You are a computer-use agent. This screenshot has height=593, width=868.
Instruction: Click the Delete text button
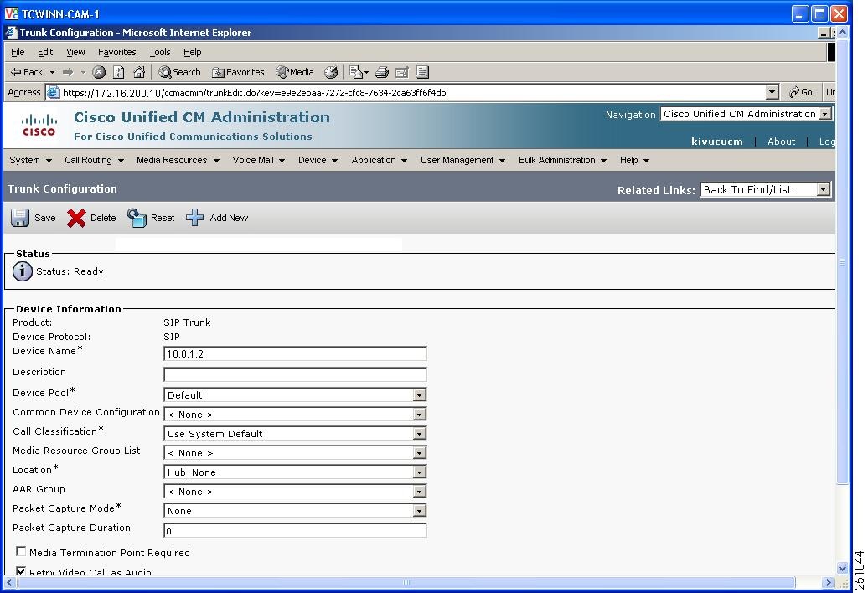pos(103,218)
